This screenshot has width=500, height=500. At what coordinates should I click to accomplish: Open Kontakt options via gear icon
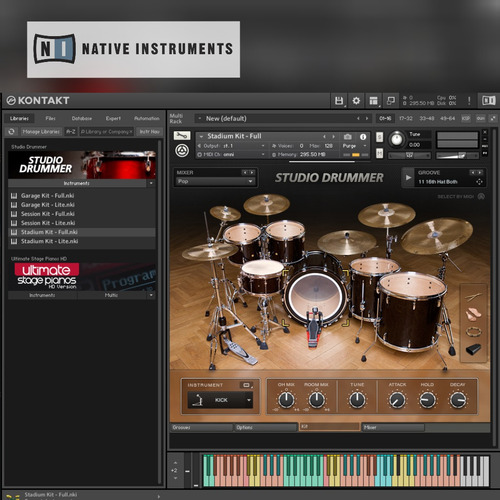[x=356, y=101]
